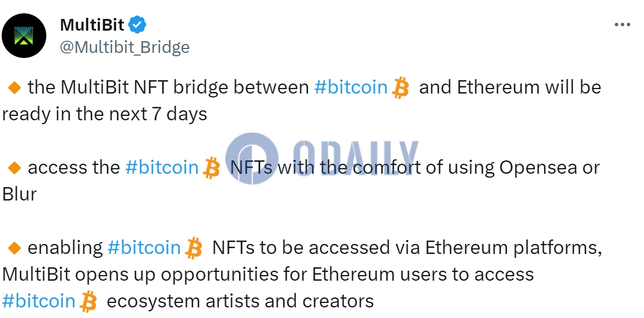
Task: Click the #bitcoin hashtag after "access the"
Action: pos(162,168)
